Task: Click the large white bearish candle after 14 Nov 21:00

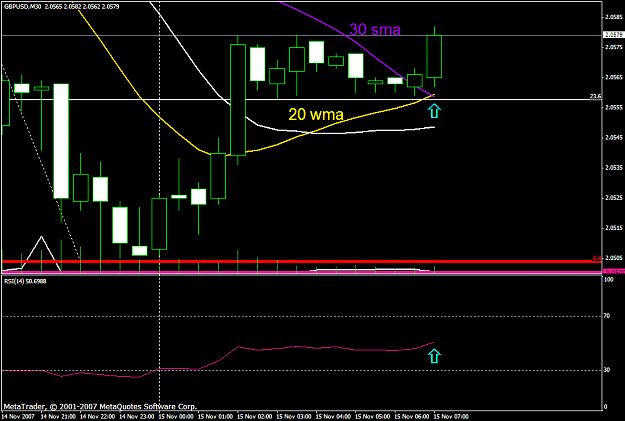Action: pos(61,141)
